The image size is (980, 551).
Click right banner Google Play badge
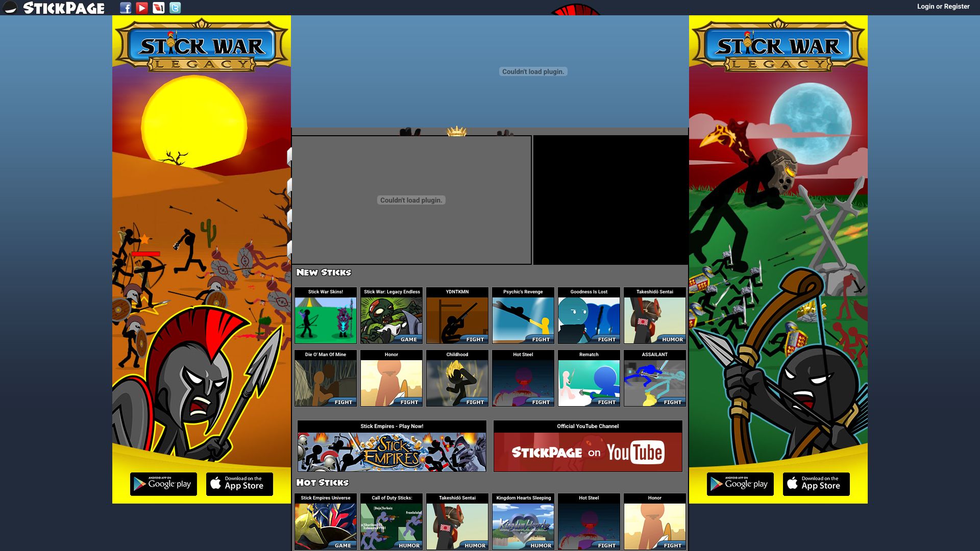pyautogui.click(x=740, y=484)
